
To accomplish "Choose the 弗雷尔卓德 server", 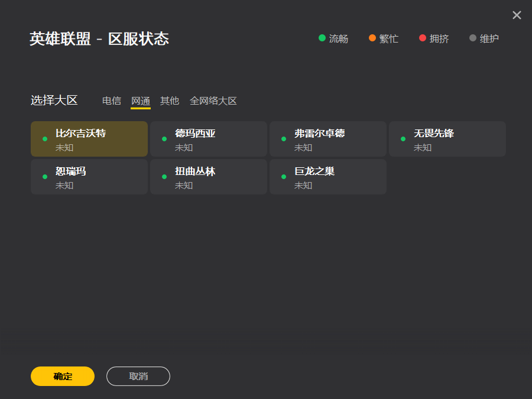I will point(328,139).
